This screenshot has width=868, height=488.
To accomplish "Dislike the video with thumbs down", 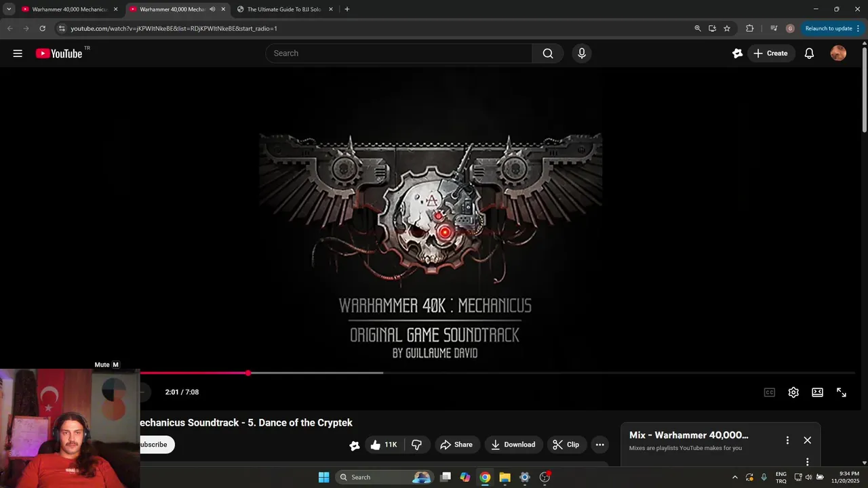I will click(417, 445).
